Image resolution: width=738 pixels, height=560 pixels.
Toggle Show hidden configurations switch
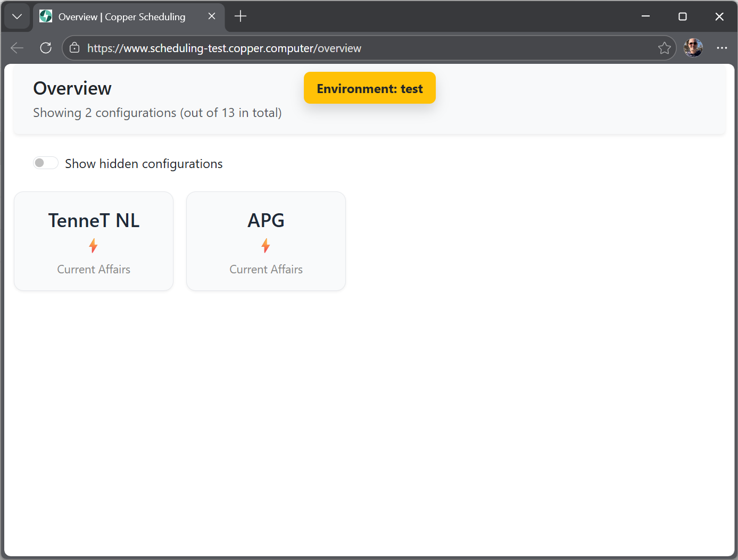point(46,163)
